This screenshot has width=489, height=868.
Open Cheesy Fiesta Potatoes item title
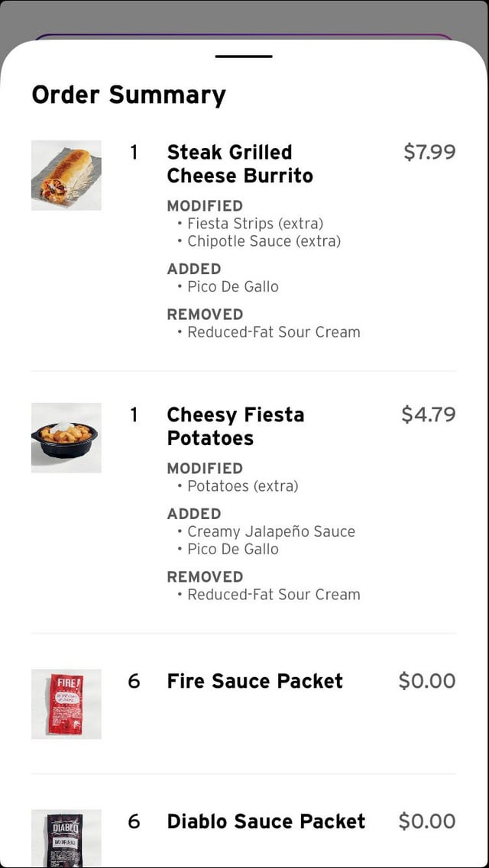pyautogui.click(x=235, y=426)
